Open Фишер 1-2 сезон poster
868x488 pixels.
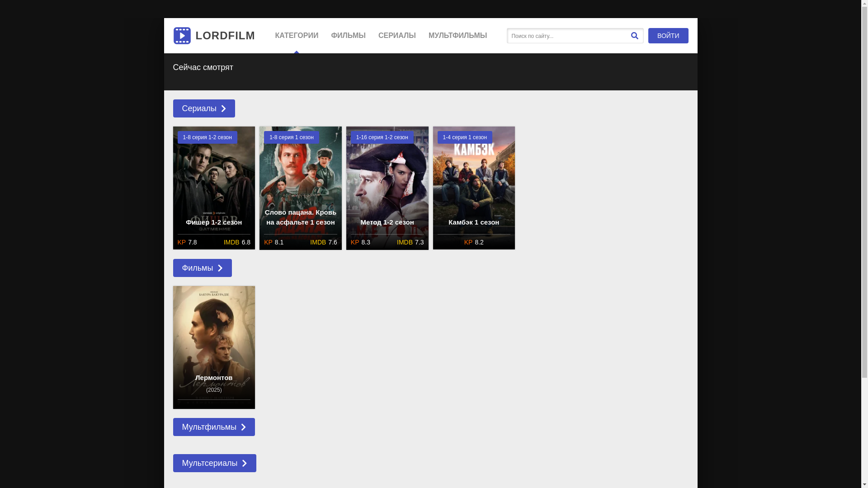coord(214,181)
